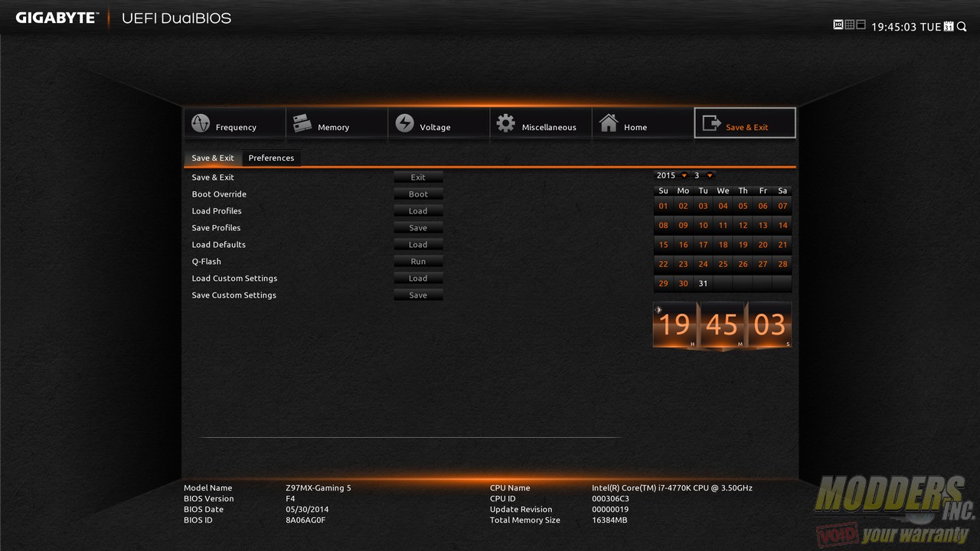Select the Frequency tab label
The image size is (980, 551).
[236, 128]
